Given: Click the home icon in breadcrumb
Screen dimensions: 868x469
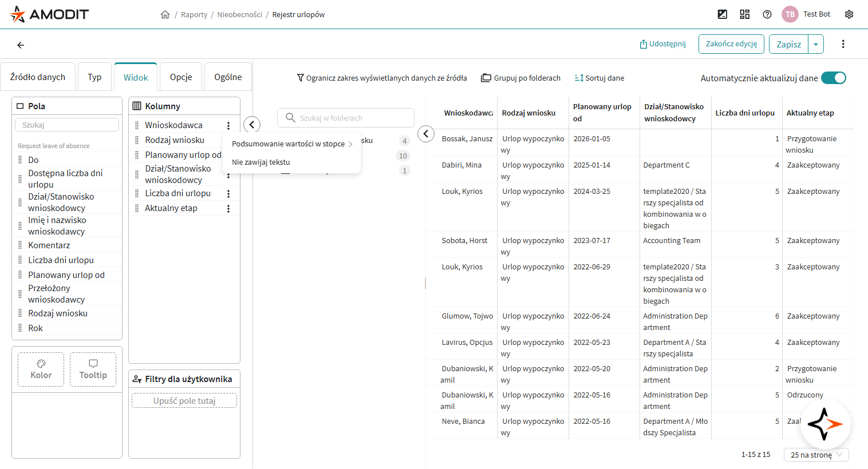Looking at the screenshot, I should pyautogui.click(x=165, y=15).
